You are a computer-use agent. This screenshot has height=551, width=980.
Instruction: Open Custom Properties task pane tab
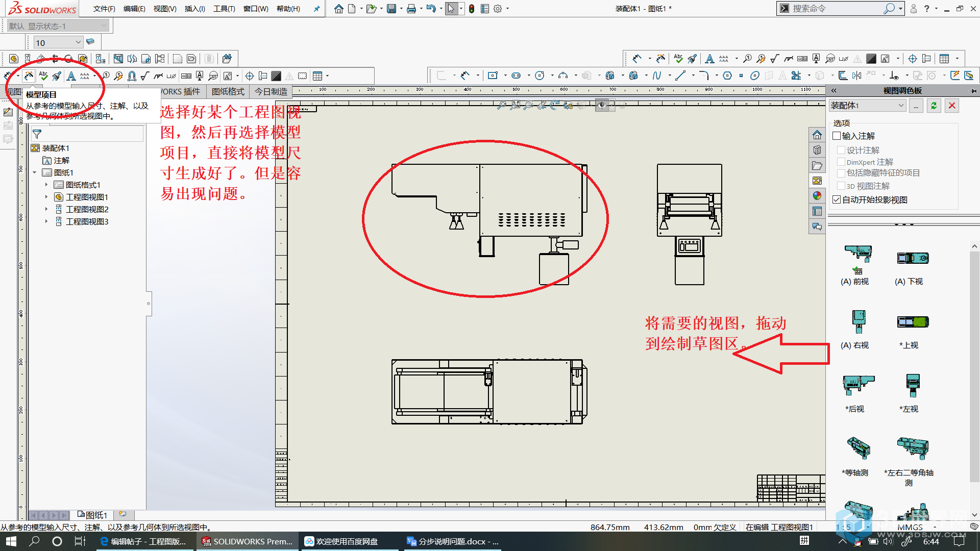click(817, 211)
